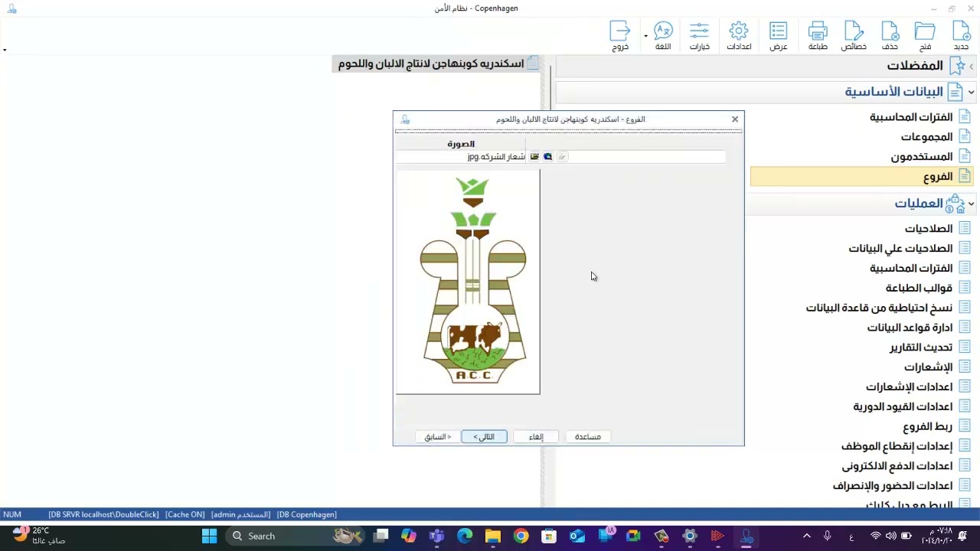This screenshot has height=551, width=980.
Task: Click the التالى (Next) button
Action: coord(484,437)
